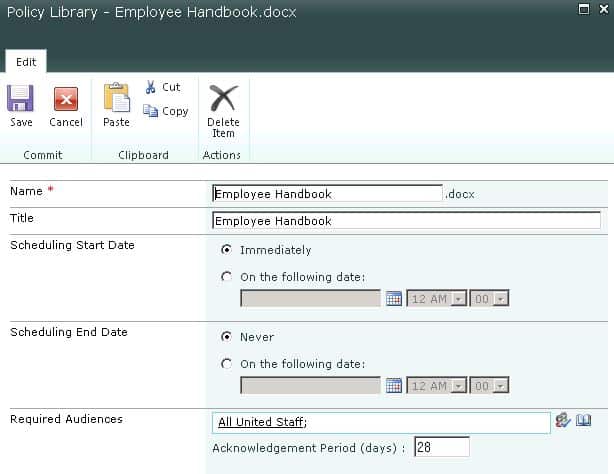
Task: Click the Save icon in ribbon
Action: click(21, 99)
